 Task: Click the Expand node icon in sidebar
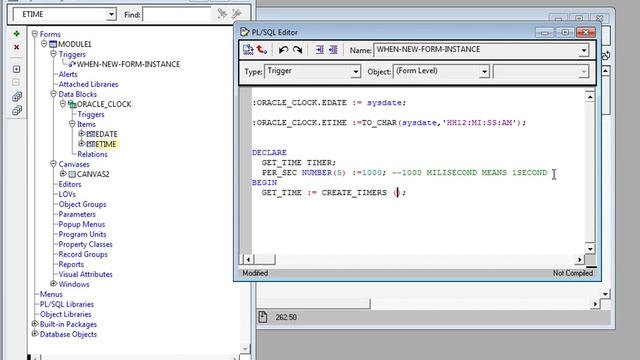tap(16, 69)
